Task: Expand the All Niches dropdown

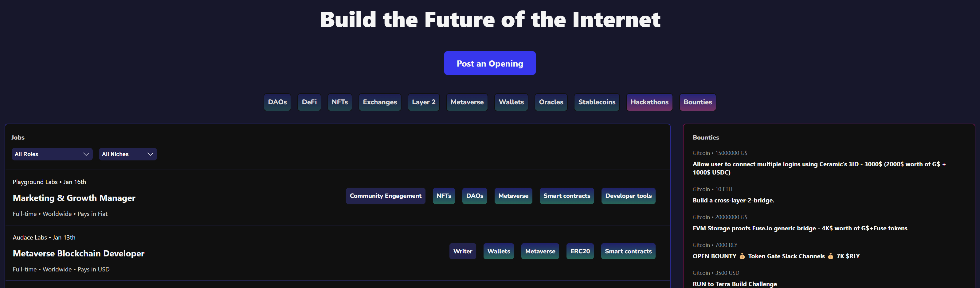Action: point(127,154)
